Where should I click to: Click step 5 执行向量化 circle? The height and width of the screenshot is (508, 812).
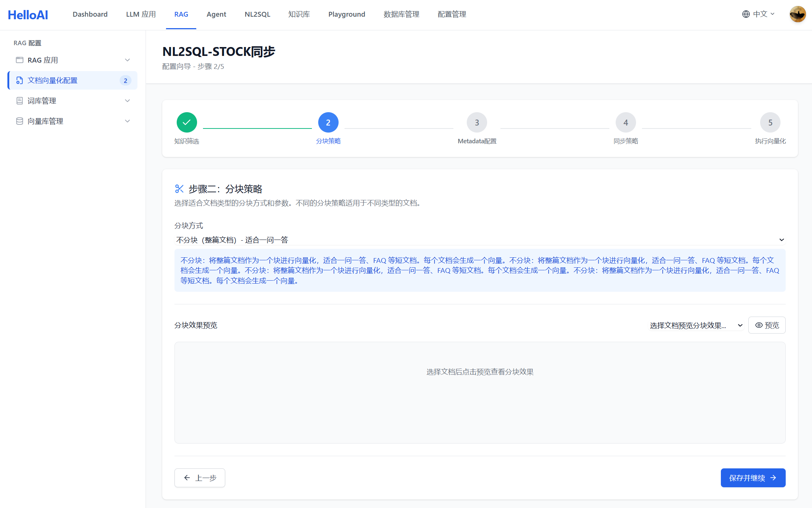coord(770,123)
